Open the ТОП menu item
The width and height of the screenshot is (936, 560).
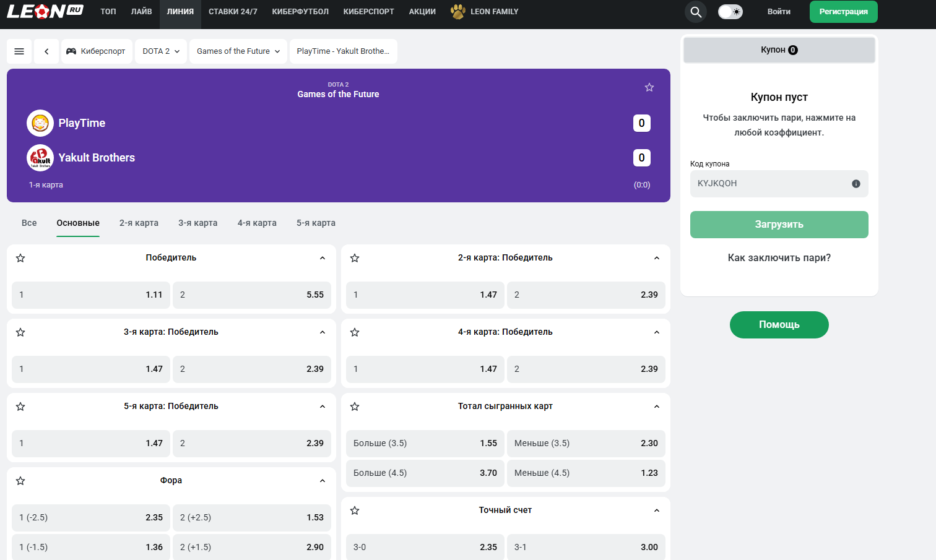(x=108, y=12)
